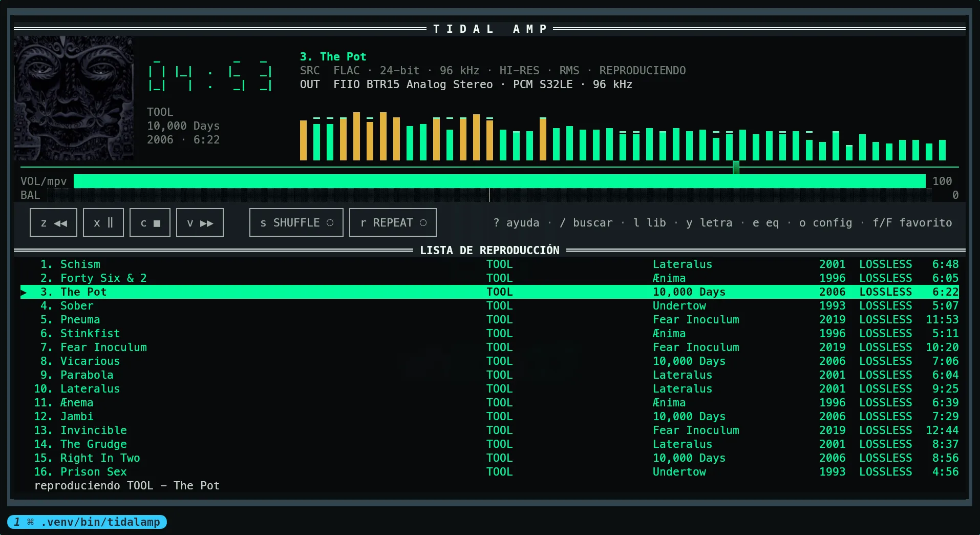Click the previous track button (z)
Image resolution: width=980 pixels, height=535 pixels.
coord(53,222)
